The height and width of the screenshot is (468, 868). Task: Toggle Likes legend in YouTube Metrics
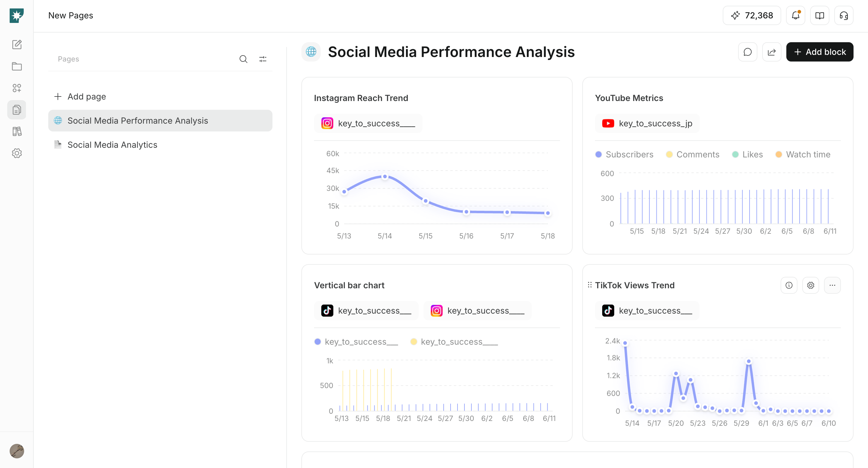747,154
